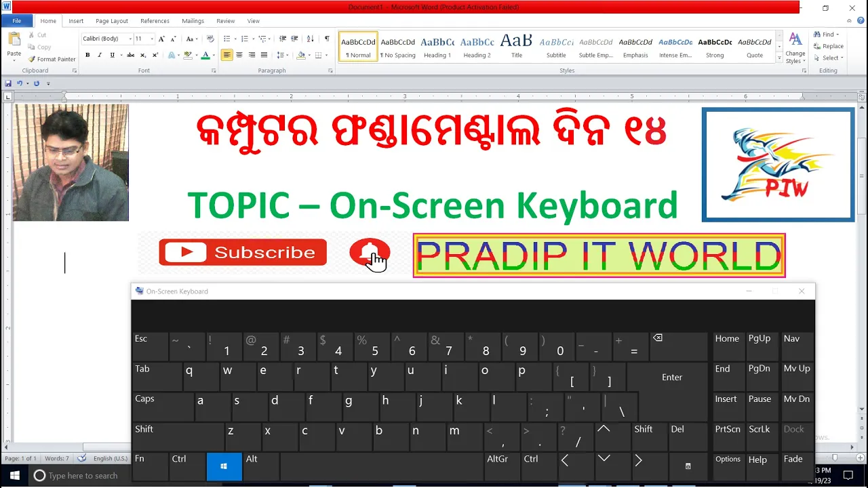Viewport: 868px width, 488px height.
Task: Toggle left Shift key on On-Screen Keyboard
Action: [178, 436]
